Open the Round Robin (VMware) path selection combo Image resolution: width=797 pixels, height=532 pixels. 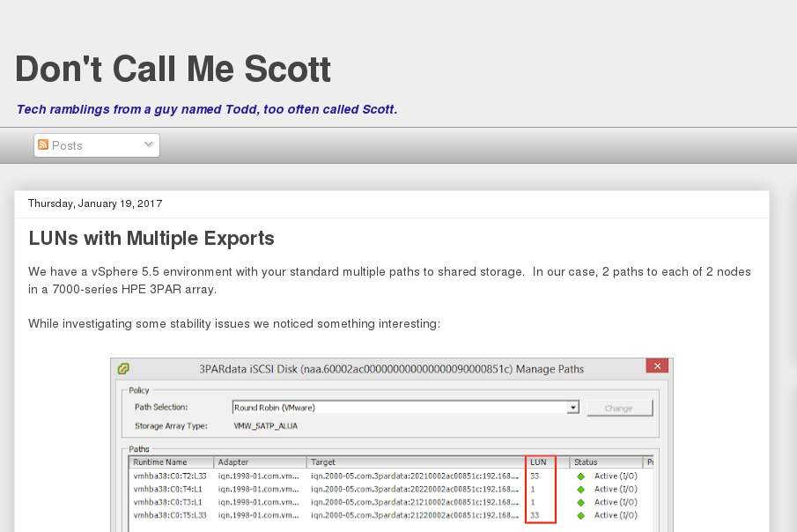pos(406,408)
